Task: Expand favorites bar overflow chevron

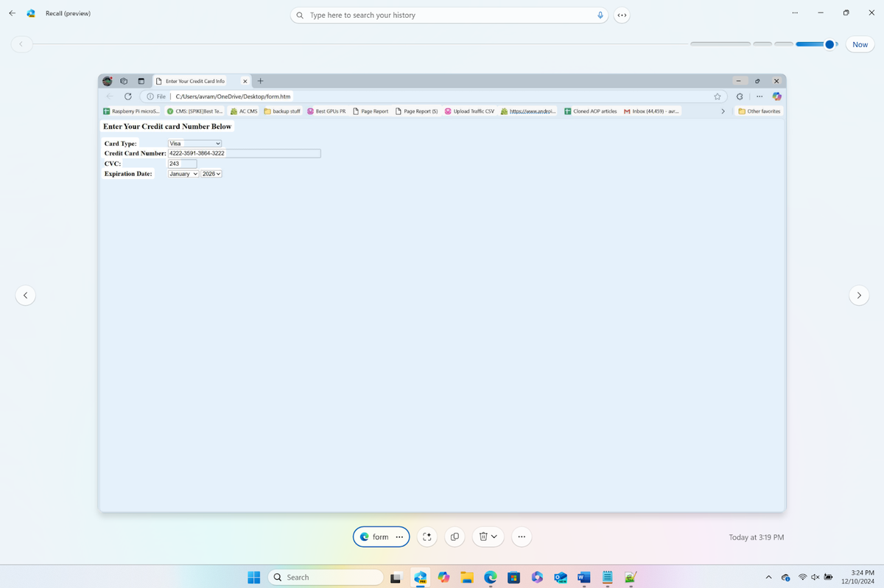Action: pyautogui.click(x=723, y=111)
